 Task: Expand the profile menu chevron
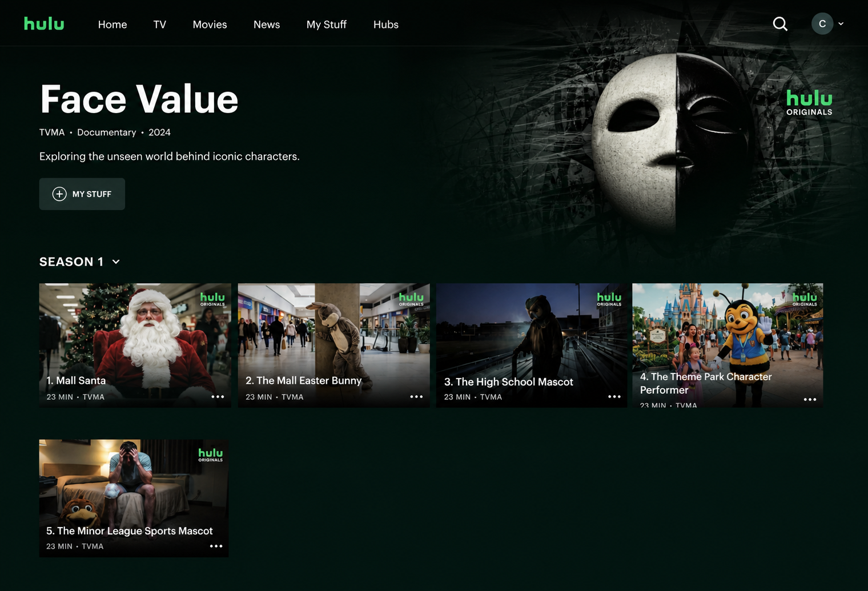pos(841,24)
